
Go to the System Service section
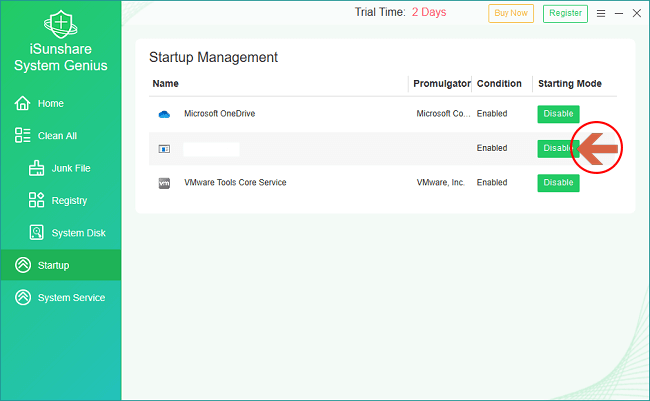tap(70, 298)
